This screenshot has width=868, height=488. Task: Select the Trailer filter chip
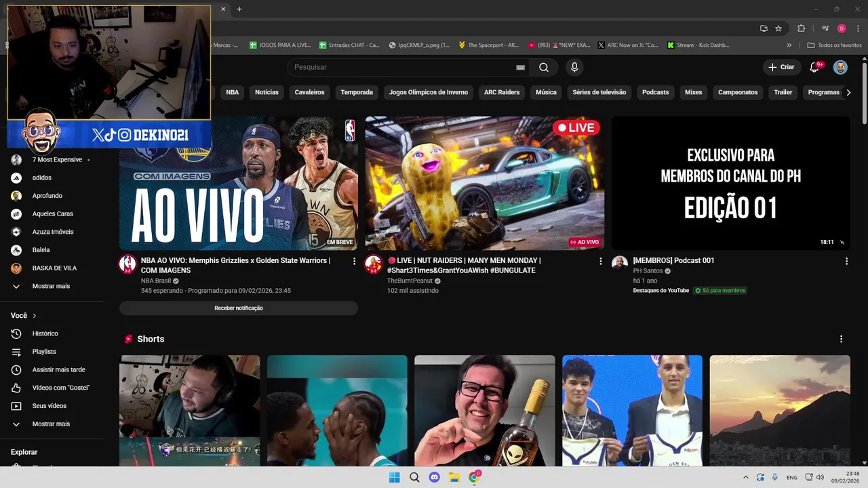(x=783, y=92)
